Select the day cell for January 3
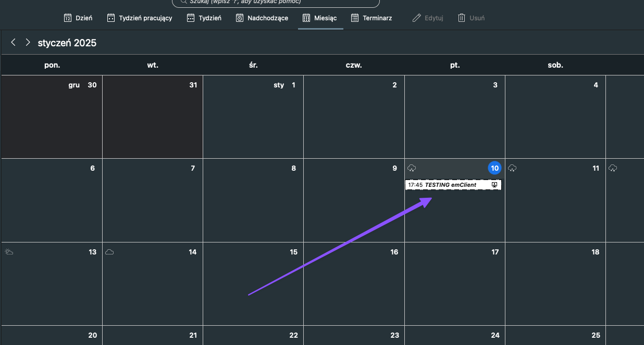 coord(454,117)
